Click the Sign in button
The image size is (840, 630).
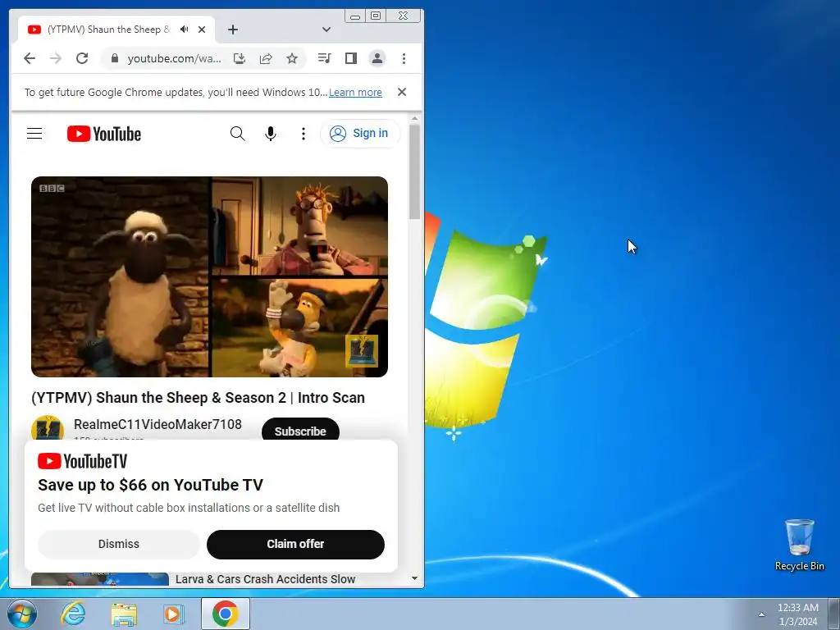359,133
